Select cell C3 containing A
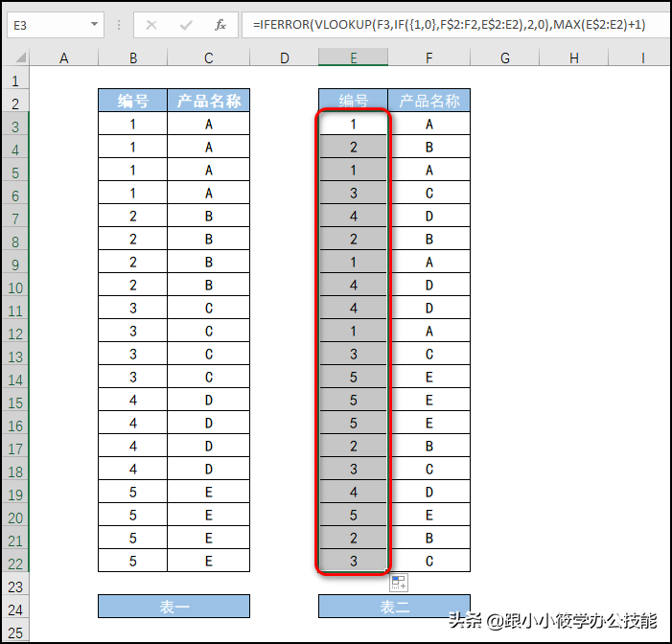Image resolution: width=672 pixels, height=644 pixels. (x=209, y=124)
